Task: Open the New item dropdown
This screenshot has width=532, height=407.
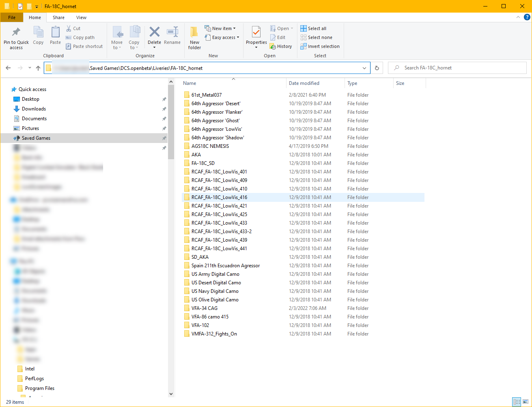Action: point(220,28)
